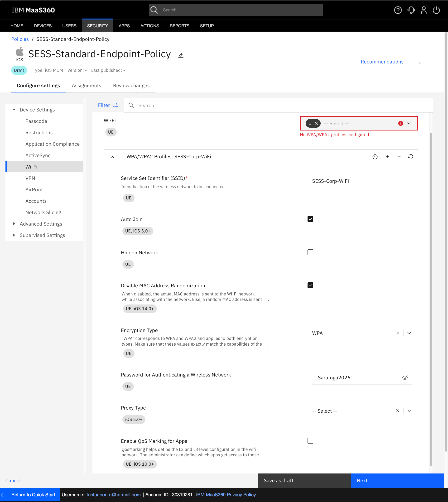Open the policy three-dot options menu

pyautogui.click(x=420, y=63)
